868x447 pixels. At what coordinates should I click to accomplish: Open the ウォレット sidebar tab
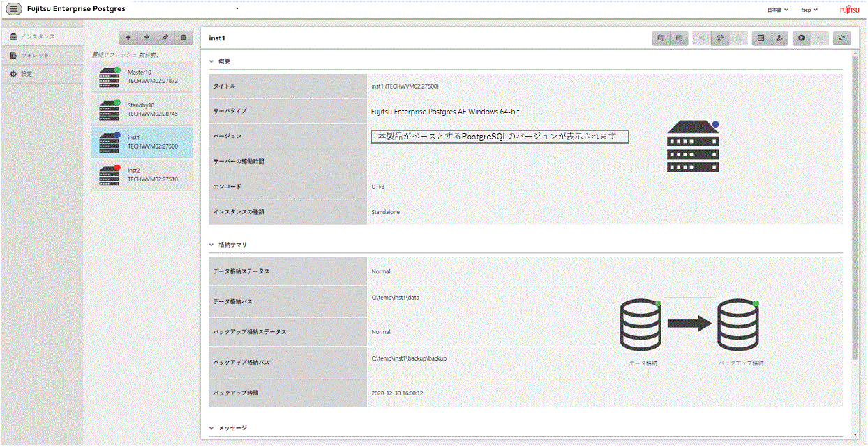(41, 55)
